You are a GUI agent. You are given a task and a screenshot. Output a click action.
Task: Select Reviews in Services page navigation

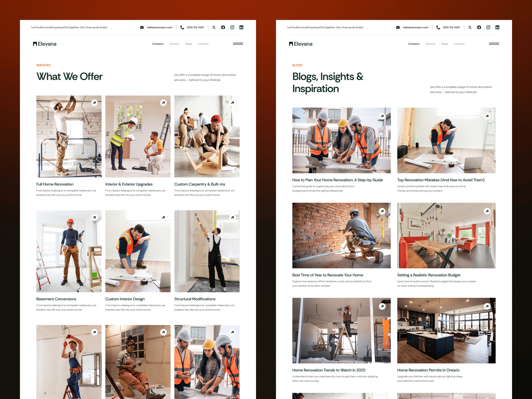[x=174, y=44]
